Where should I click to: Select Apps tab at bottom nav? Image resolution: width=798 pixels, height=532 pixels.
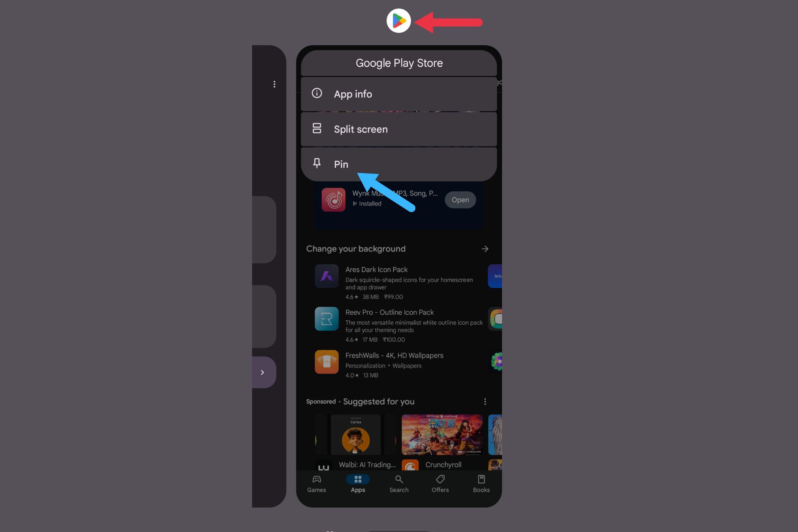coord(358,483)
